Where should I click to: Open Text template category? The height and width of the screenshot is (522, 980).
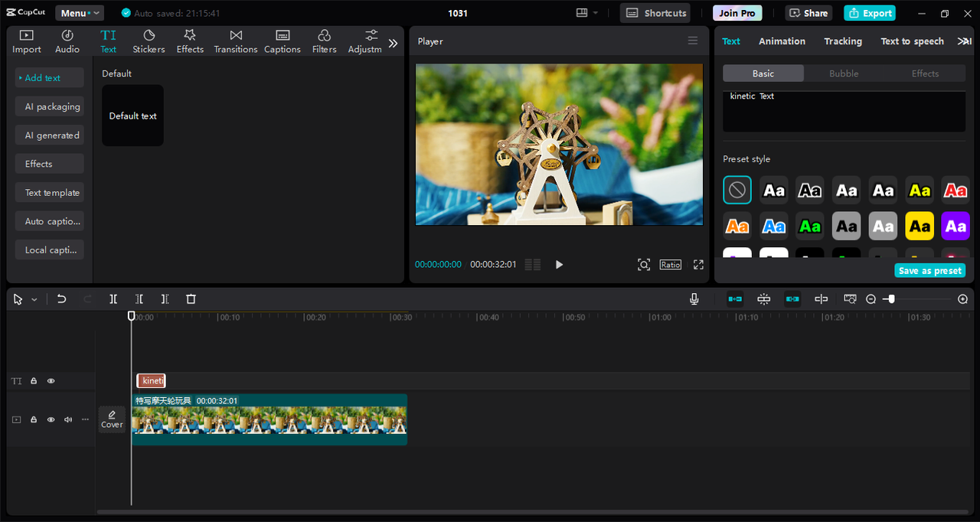point(49,193)
